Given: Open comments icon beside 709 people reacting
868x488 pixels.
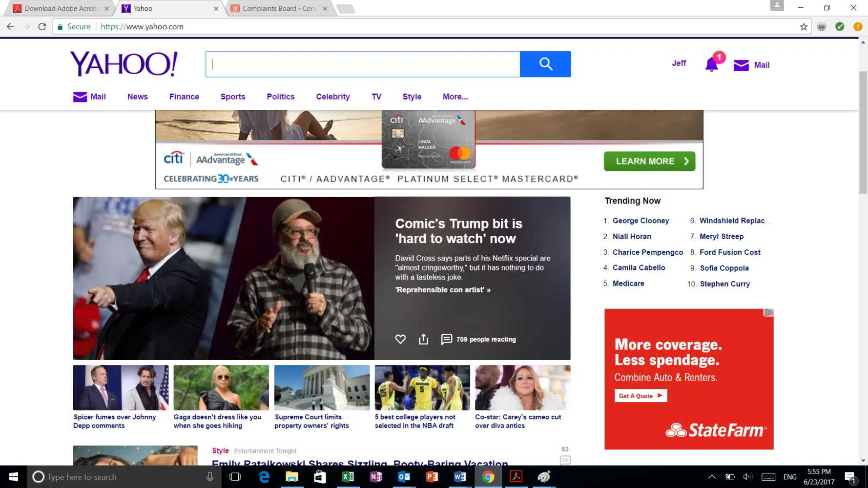Looking at the screenshot, I should pos(446,339).
